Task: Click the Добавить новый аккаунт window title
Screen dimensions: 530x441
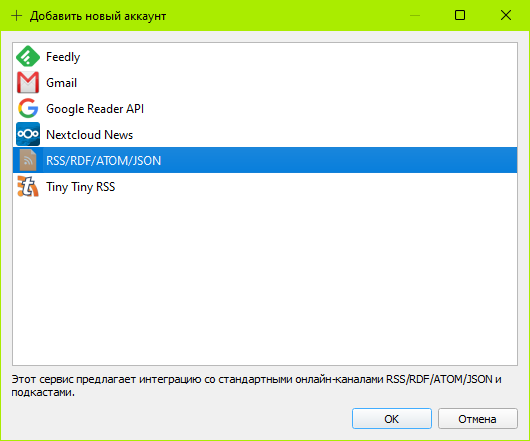Action: [98, 16]
